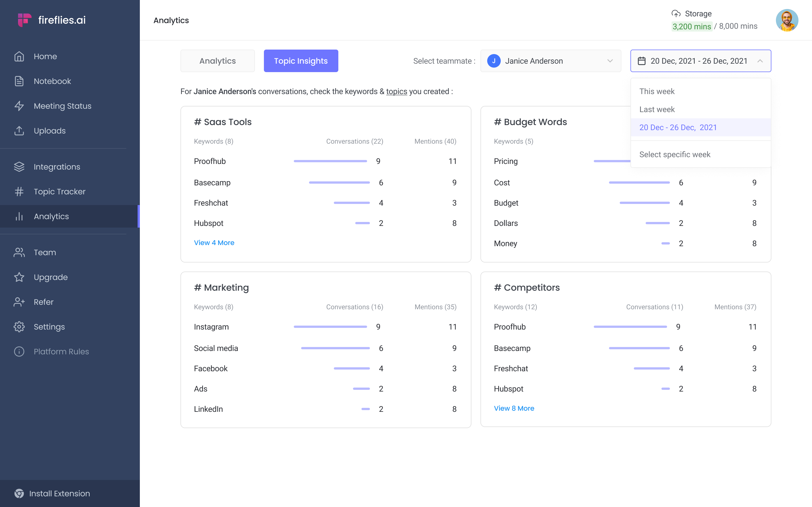Image resolution: width=812 pixels, height=507 pixels.
Task: Open Settings via the gear icon
Action: 19,327
